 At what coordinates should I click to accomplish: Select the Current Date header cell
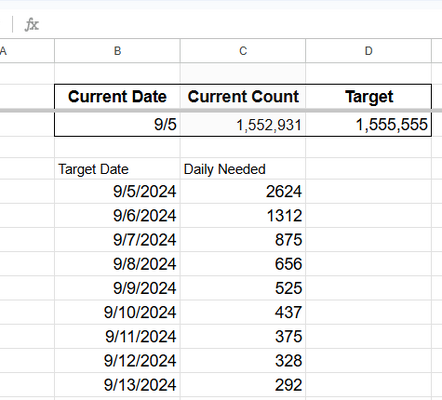[x=117, y=97]
